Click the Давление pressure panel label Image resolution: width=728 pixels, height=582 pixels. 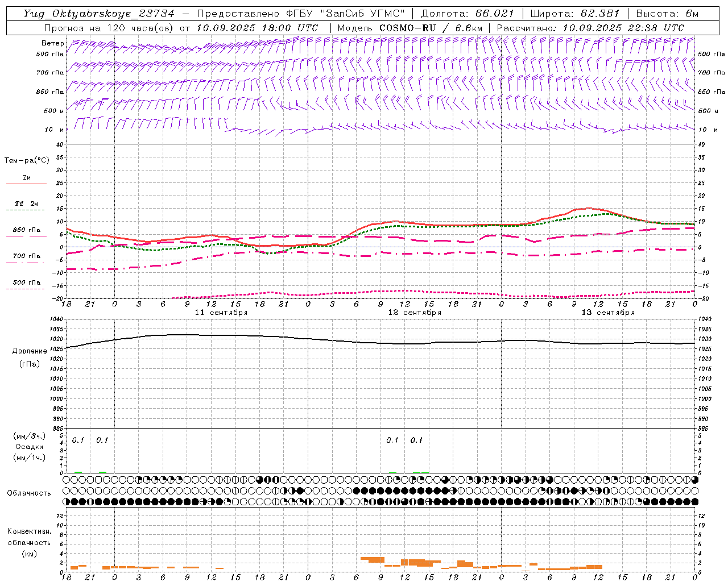[30, 351]
